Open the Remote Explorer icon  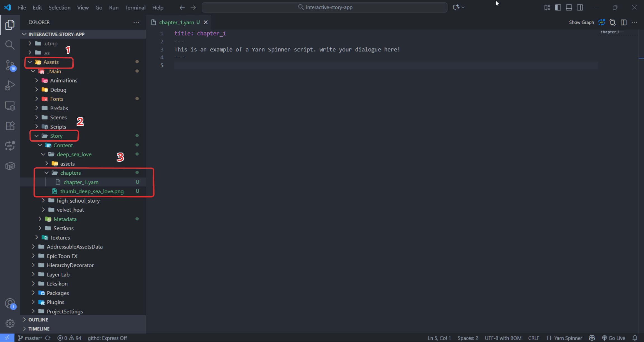click(10, 106)
